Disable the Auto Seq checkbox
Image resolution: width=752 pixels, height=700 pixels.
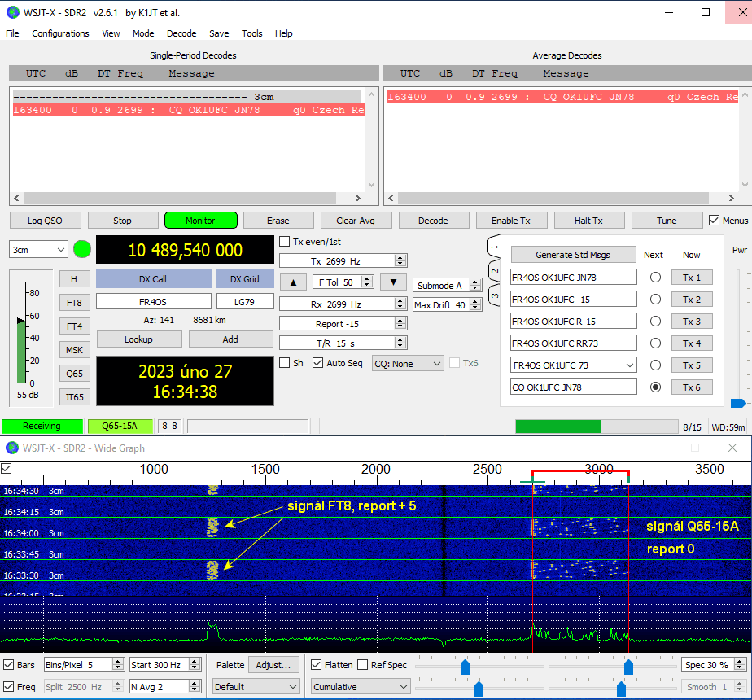click(x=318, y=363)
